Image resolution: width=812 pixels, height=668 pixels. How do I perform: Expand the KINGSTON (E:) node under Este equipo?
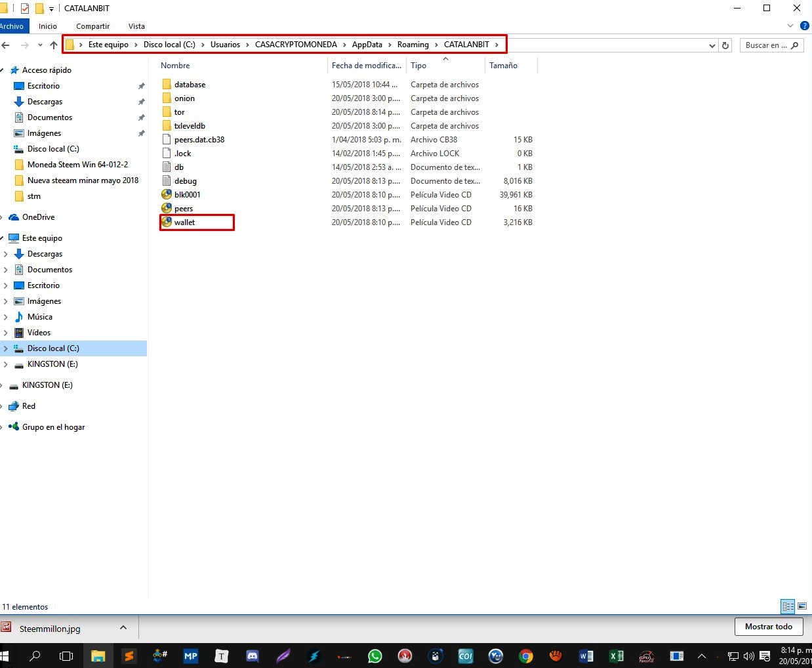[x=6, y=364]
